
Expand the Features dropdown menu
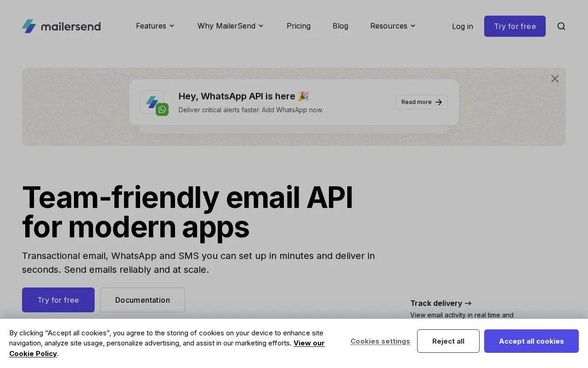pos(155,26)
